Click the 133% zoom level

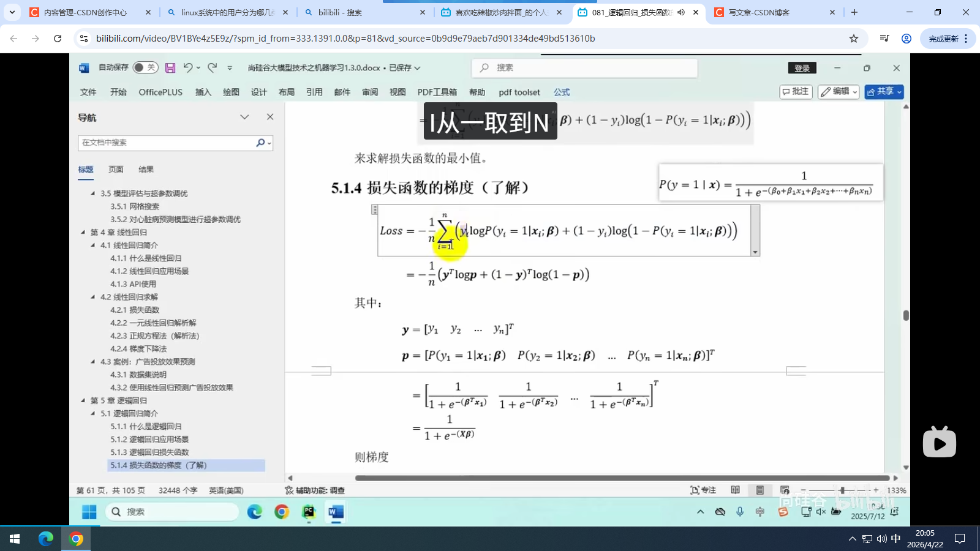tap(896, 490)
